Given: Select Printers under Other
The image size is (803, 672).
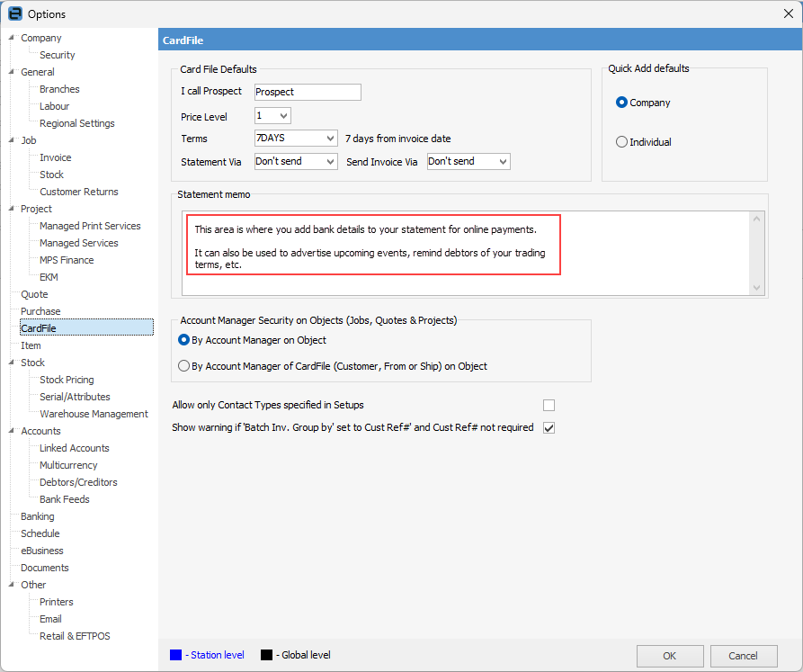Looking at the screenshot, I should (x=57, y=602).
